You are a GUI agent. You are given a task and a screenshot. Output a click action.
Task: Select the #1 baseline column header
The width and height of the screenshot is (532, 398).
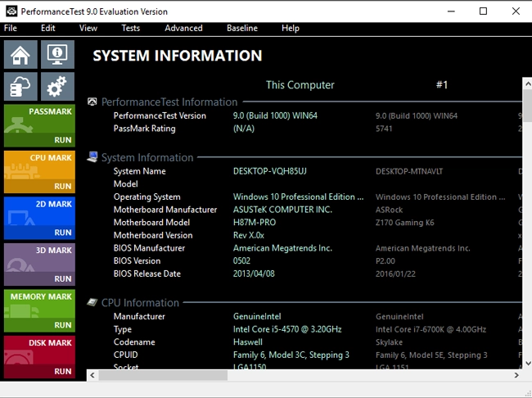442,85
